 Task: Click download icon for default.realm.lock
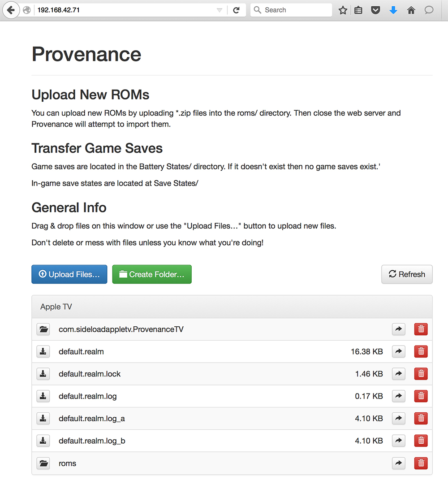pos(43,374)
